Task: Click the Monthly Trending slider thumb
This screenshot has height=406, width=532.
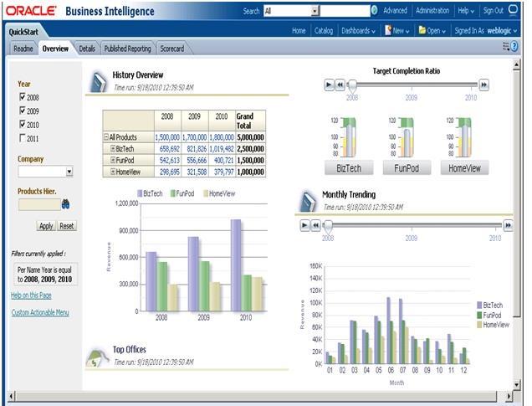Action: coord(328,226)
